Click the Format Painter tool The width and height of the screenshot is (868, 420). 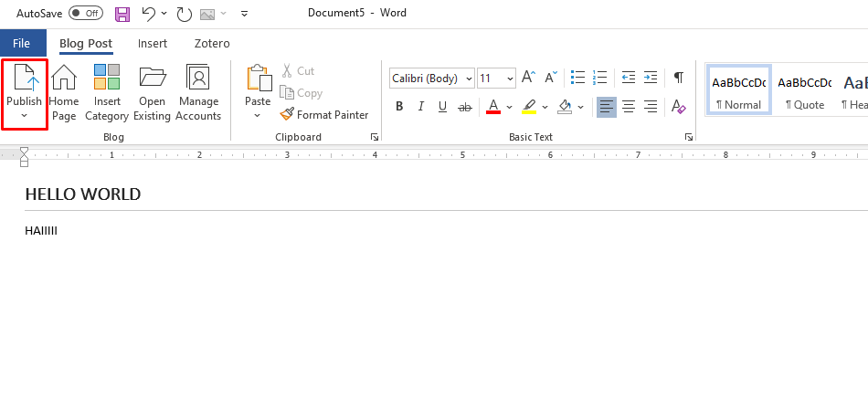[324, 115]
